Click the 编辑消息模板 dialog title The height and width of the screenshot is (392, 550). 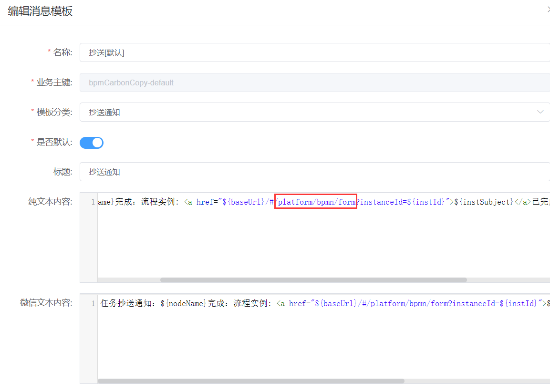tap(40, 11)
